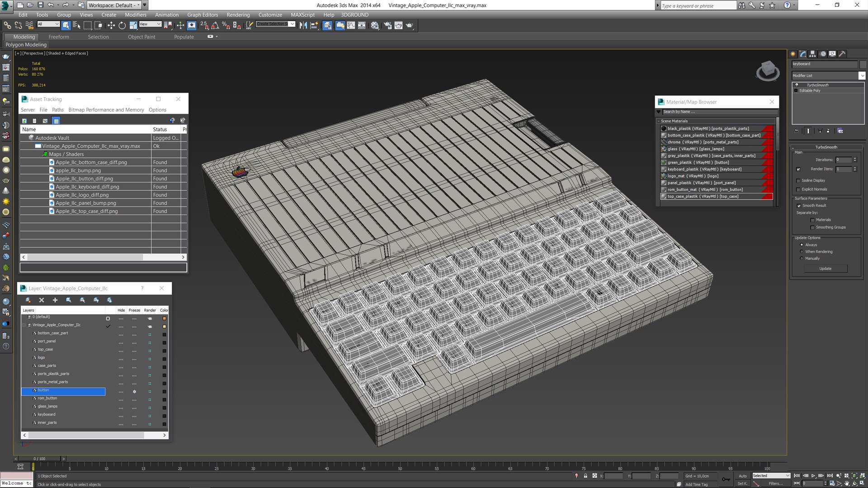Toggle the Isoline Display checkbox
Image resolution: width=868 pixels, height=488 pixels.
click(798, 181)
